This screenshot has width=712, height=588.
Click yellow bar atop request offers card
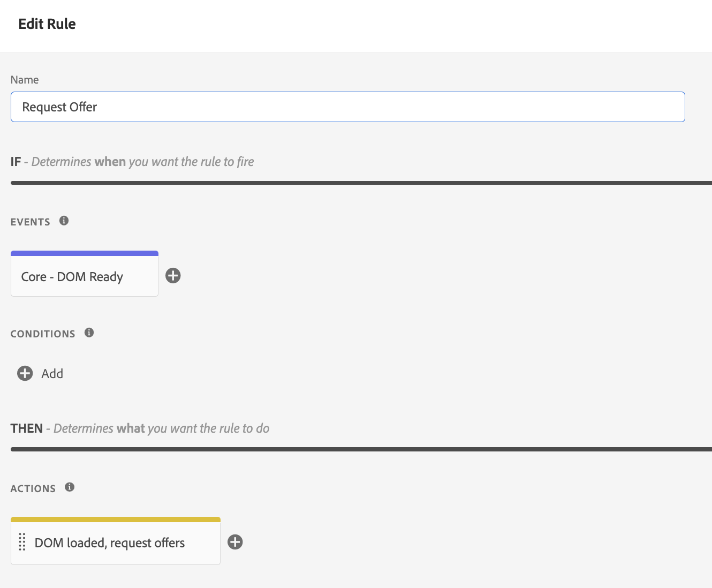[x=116, y=519]
